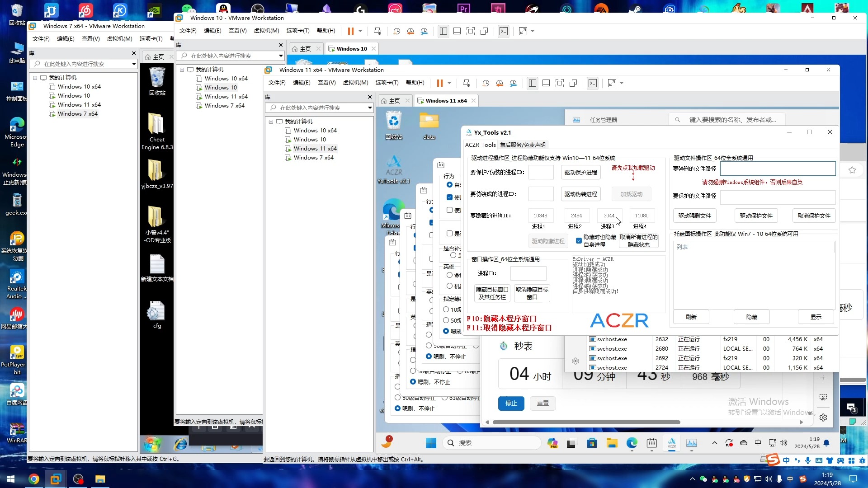Toggle thumbnail bar in Windows 11 x64 window
Viewport: 868px width, 488px height.
(x=546, y=83)
